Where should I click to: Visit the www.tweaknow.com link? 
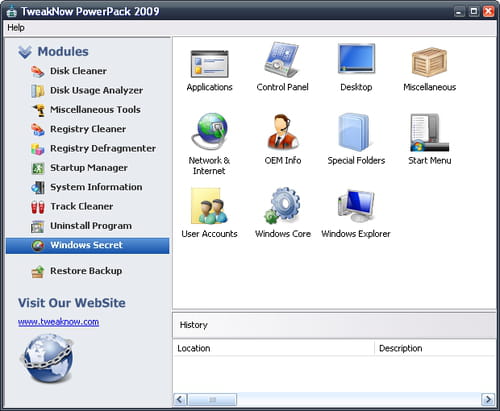[x=58, y=322]
